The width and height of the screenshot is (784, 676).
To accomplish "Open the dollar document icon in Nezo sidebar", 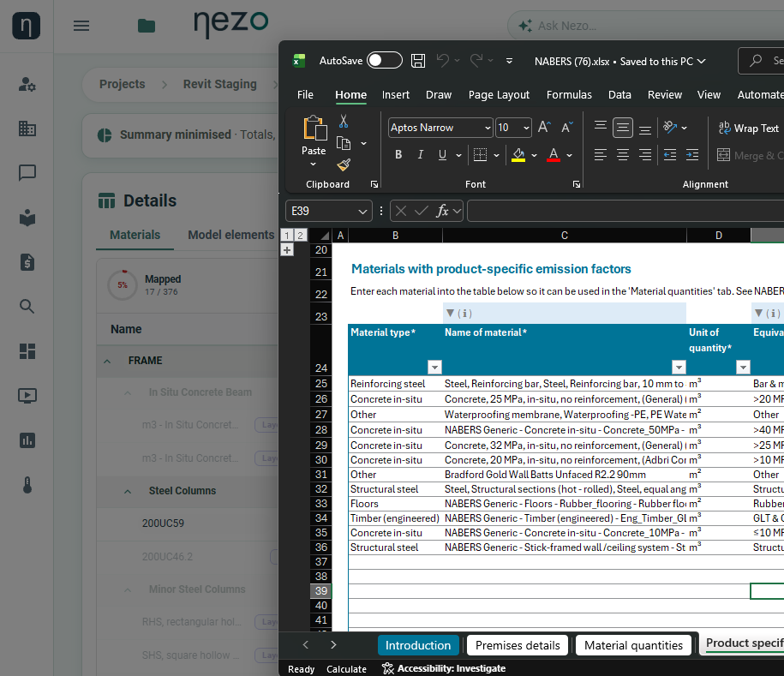I will click(x=27, y=262).
